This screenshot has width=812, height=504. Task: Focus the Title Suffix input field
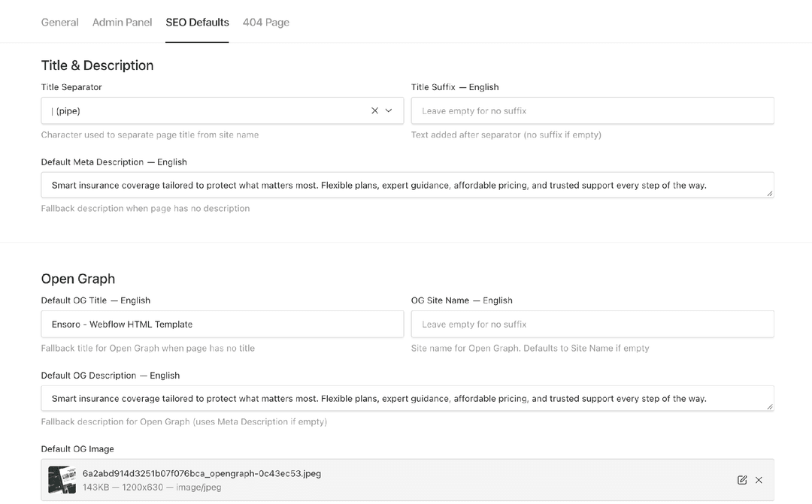click(x=592, y=110)
